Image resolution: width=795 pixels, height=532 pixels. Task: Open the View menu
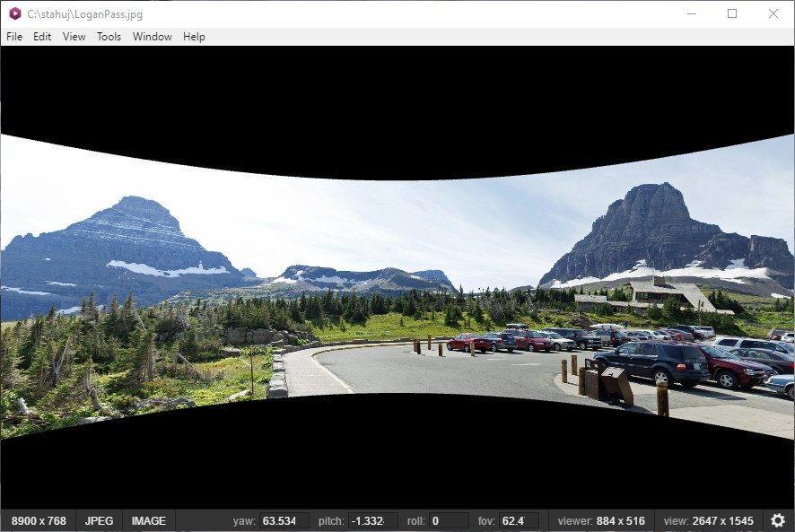[x=74, y=37]
